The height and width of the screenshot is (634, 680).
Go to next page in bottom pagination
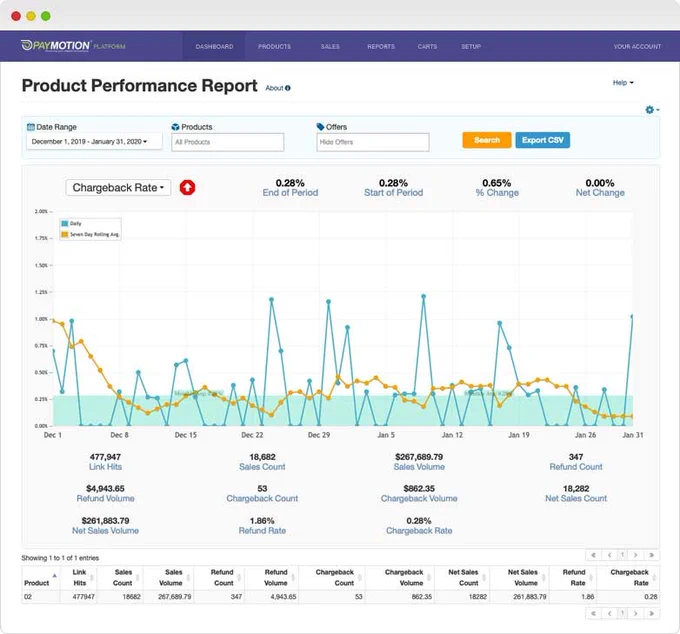636,613
